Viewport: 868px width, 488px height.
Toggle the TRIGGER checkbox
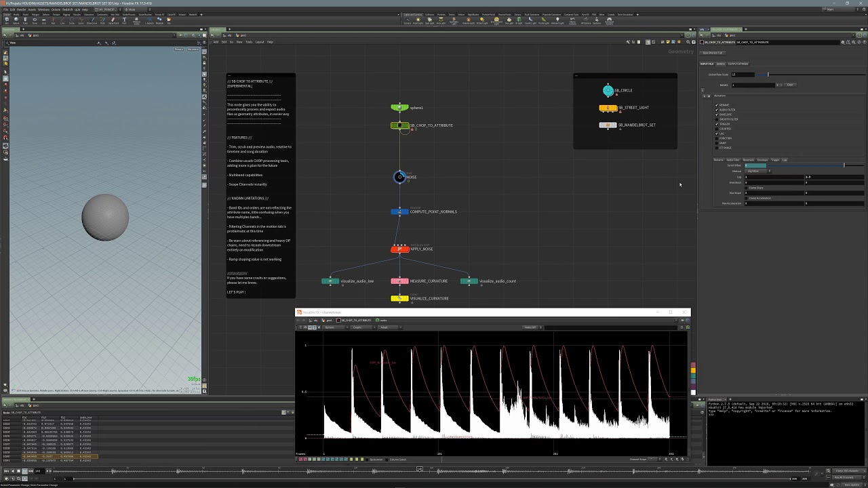(x=717, y=124)
